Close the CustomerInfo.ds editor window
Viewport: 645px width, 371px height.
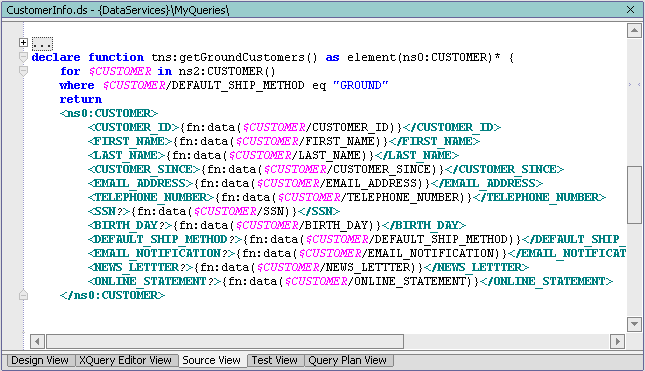pos(631,9)
